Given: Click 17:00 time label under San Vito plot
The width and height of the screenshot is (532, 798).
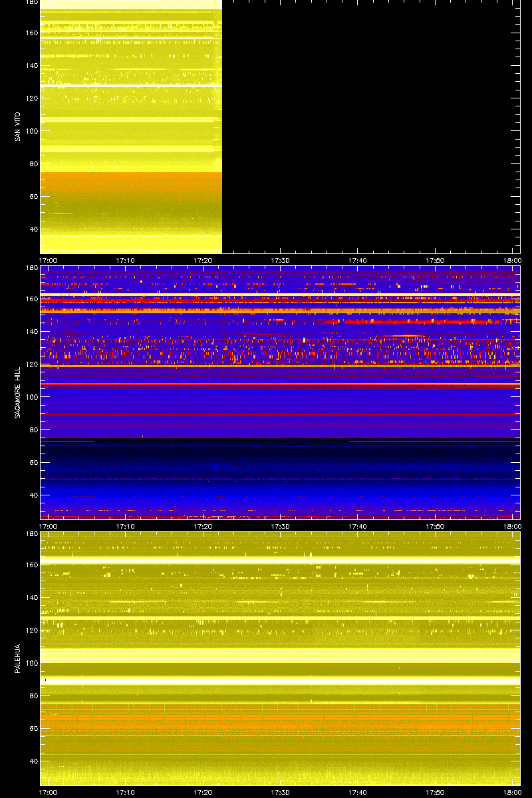Looking at the screenshot, I should pos(48,261).
